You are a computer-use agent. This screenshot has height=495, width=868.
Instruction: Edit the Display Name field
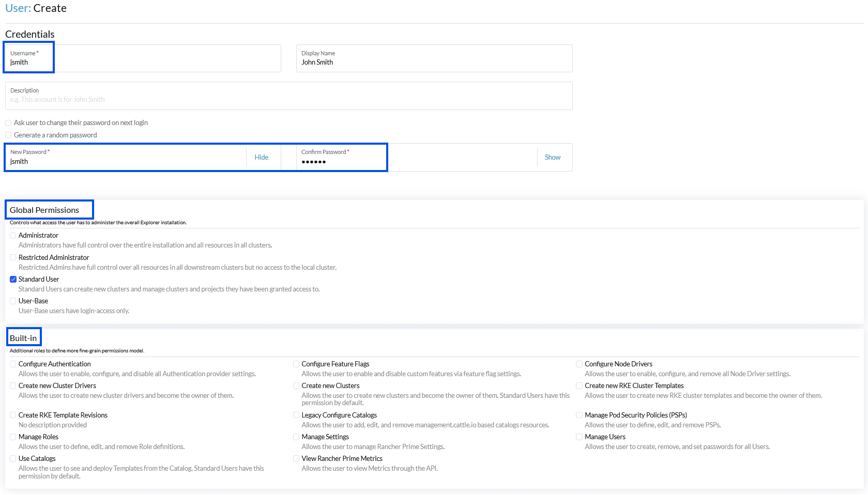[434, 58]
